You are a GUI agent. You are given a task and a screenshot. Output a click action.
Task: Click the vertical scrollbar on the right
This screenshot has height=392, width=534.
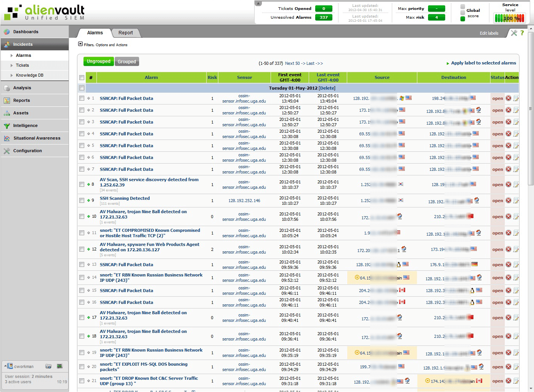coord(531,109)
